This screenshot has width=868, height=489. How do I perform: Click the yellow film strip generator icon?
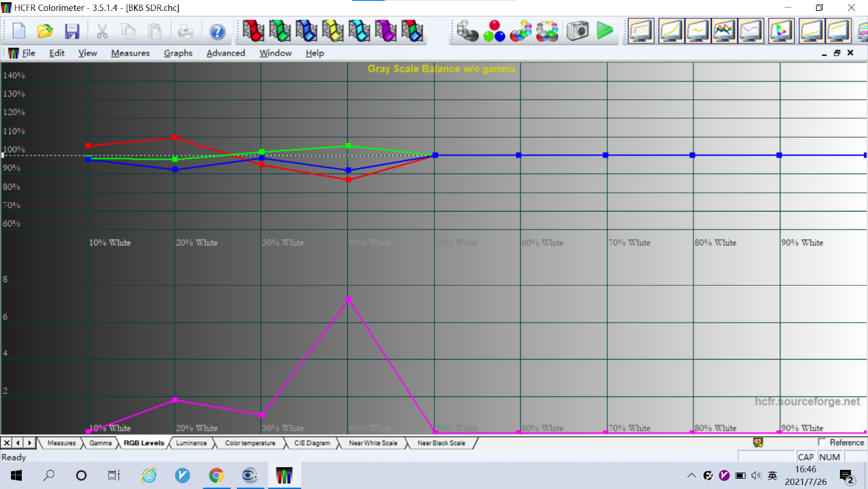(x=333, y=32)
